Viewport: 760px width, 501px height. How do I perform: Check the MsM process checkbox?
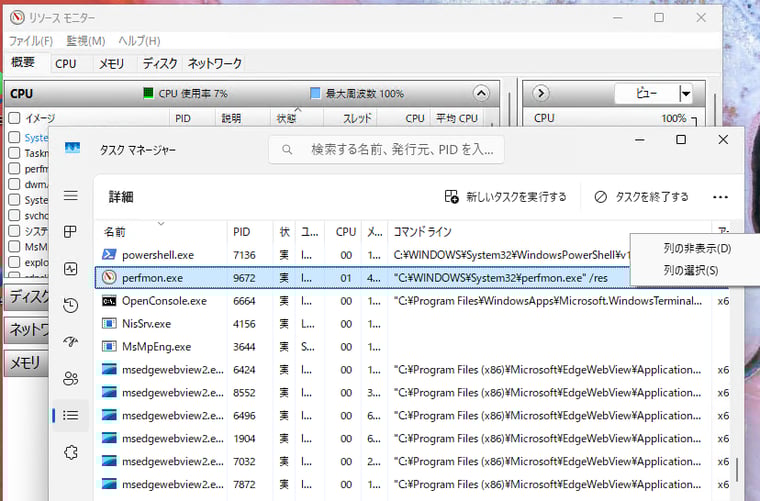15,246
